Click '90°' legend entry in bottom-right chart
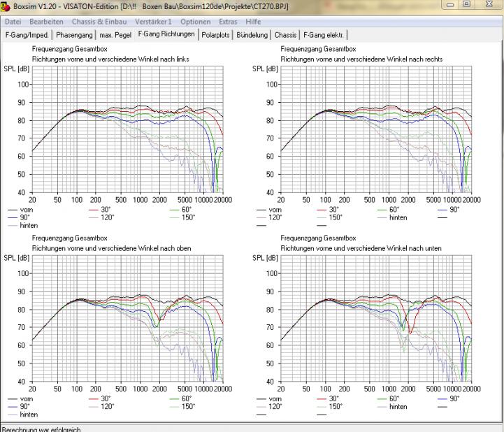Viewport: 504px width, 432px height. point(449,398)
